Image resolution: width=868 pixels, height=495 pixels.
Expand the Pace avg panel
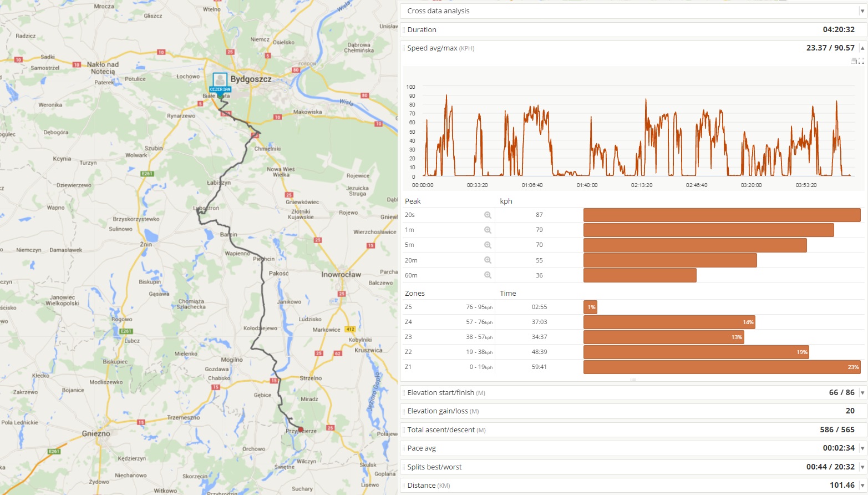[x=862, y=448]
